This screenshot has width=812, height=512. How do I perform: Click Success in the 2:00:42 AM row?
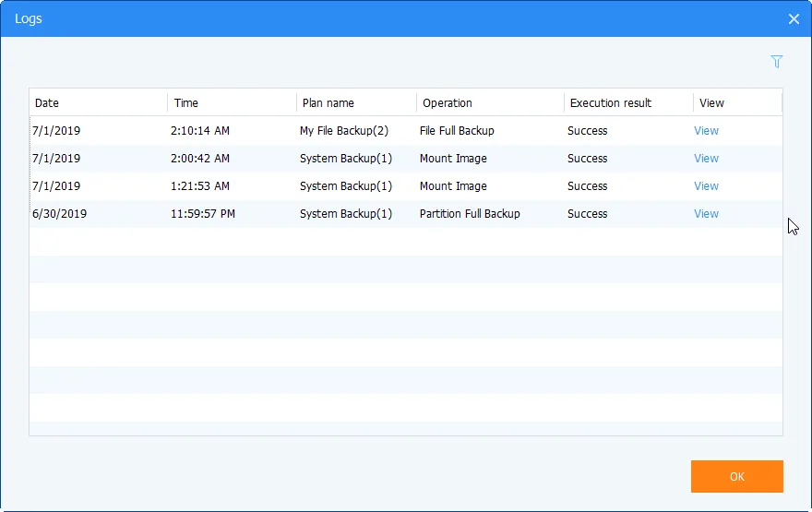tap(587, 159)
